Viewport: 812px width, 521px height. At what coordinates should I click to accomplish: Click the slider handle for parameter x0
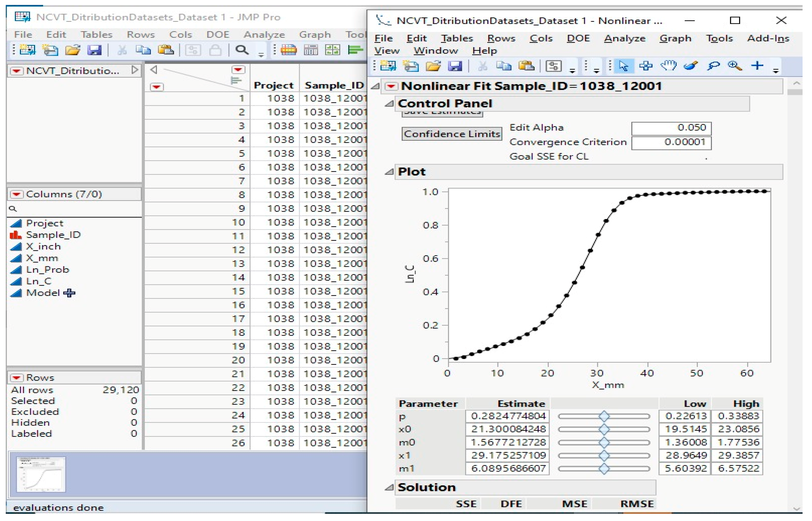604,429
